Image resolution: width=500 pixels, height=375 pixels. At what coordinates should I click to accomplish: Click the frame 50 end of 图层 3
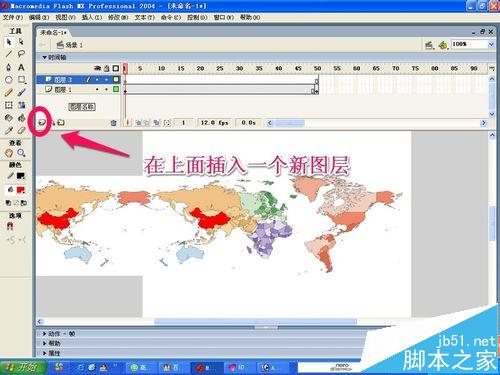317,80
